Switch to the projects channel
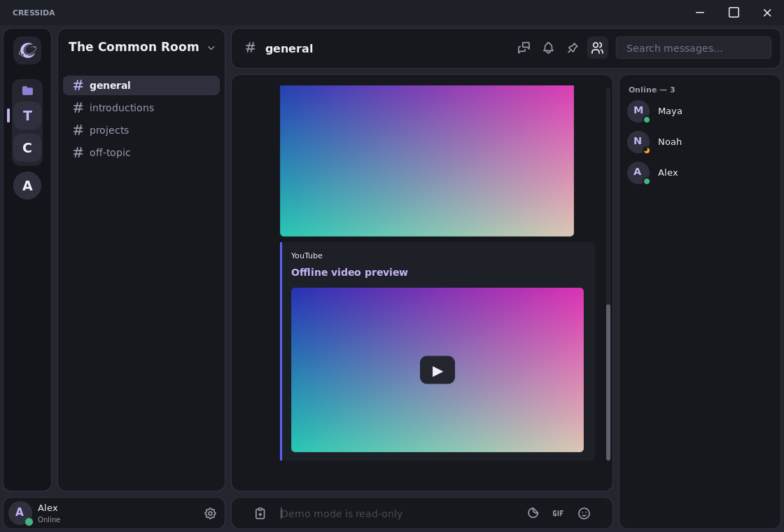This screenshot has width=784, height=532. [x=141, y=130]
